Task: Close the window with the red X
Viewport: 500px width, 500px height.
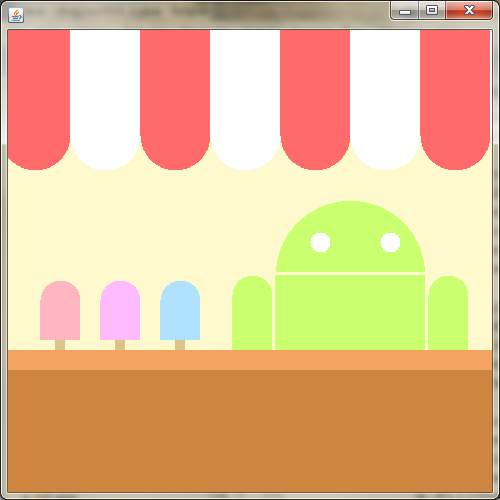Action: tap(469, 11)
